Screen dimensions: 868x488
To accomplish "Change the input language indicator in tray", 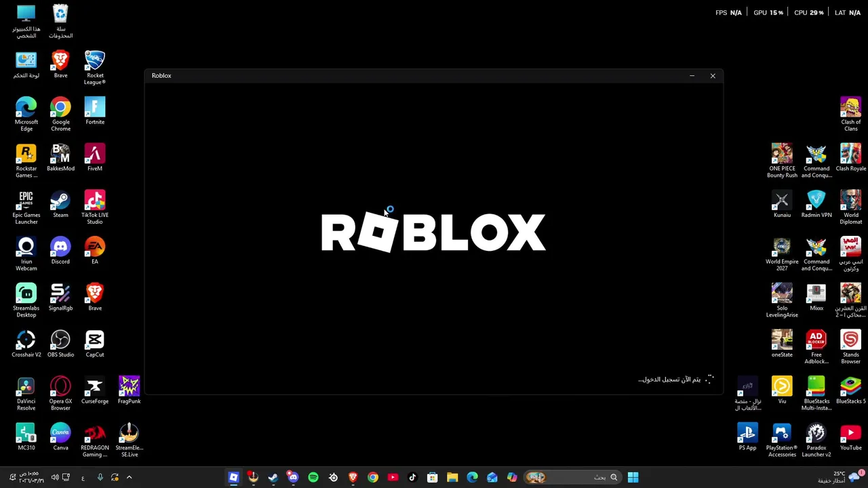I will click(83, 478).
